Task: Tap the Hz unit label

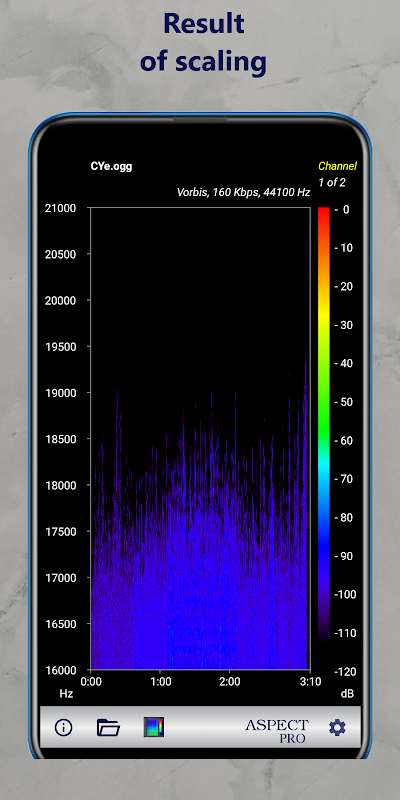Action: pyautogui.click(x=66, y=694)
